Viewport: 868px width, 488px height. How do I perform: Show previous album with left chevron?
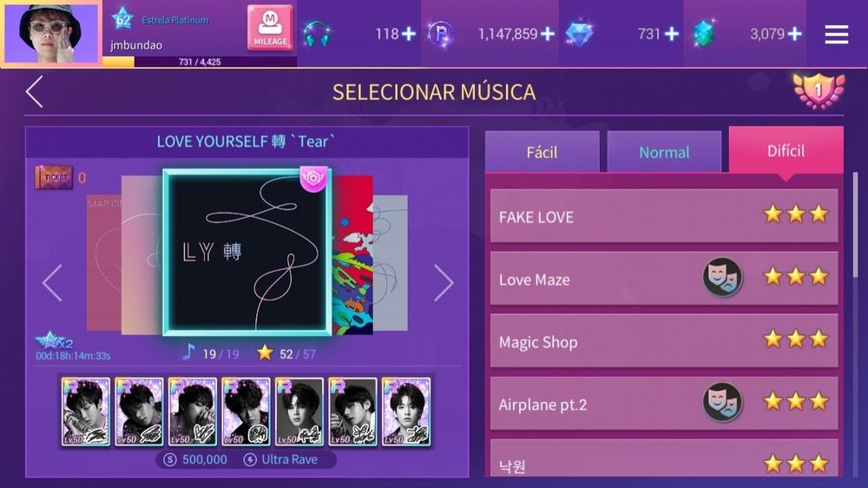52,283
